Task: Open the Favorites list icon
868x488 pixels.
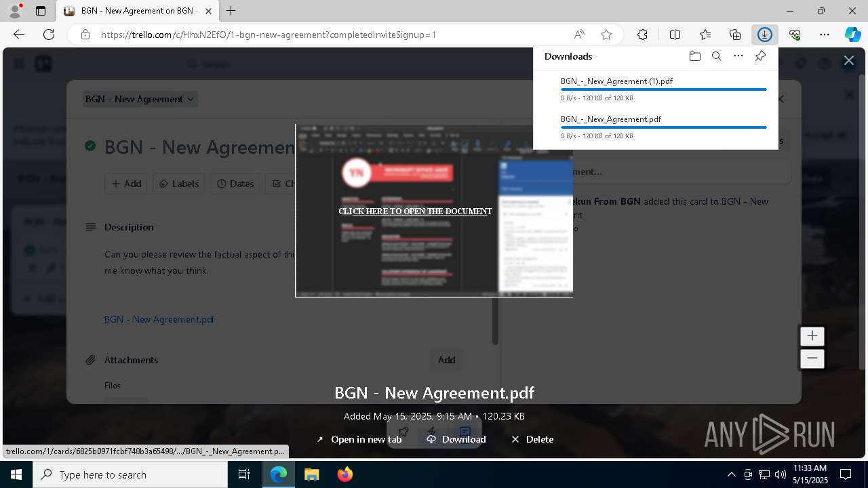Action: pyautogui.click(x=705, y=35)
